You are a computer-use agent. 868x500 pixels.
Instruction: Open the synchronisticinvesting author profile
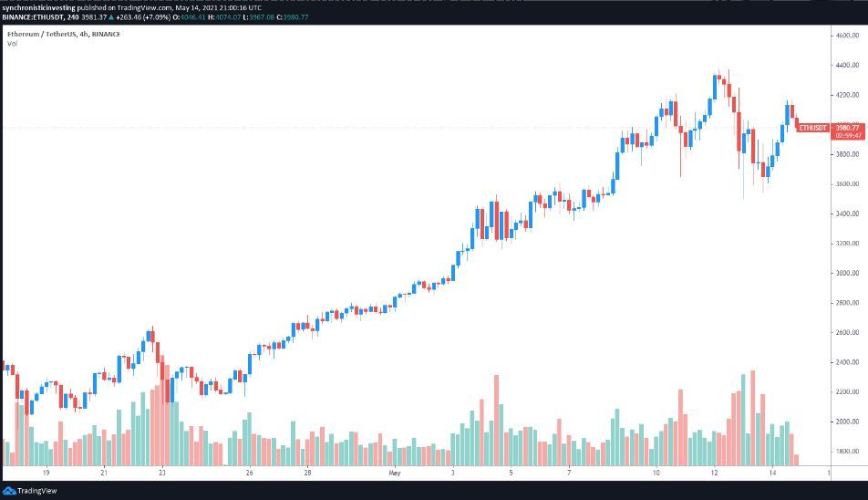(38, 7)
